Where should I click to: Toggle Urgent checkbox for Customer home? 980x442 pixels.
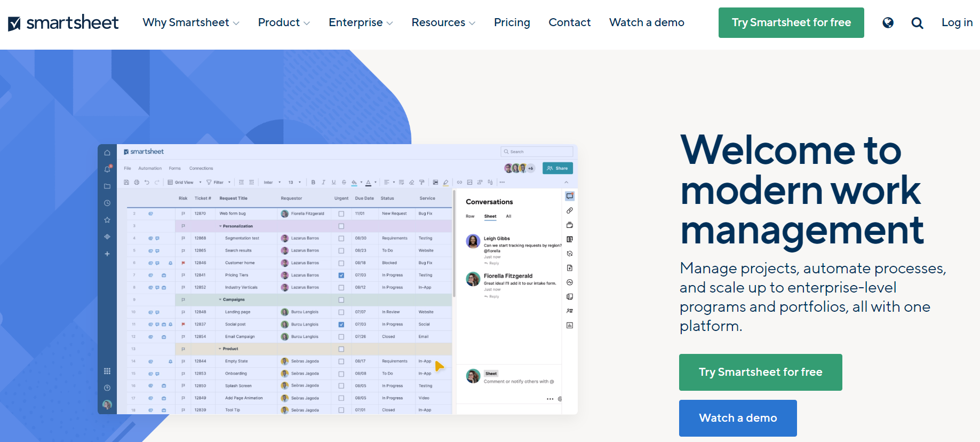click(x=341, y=263)
